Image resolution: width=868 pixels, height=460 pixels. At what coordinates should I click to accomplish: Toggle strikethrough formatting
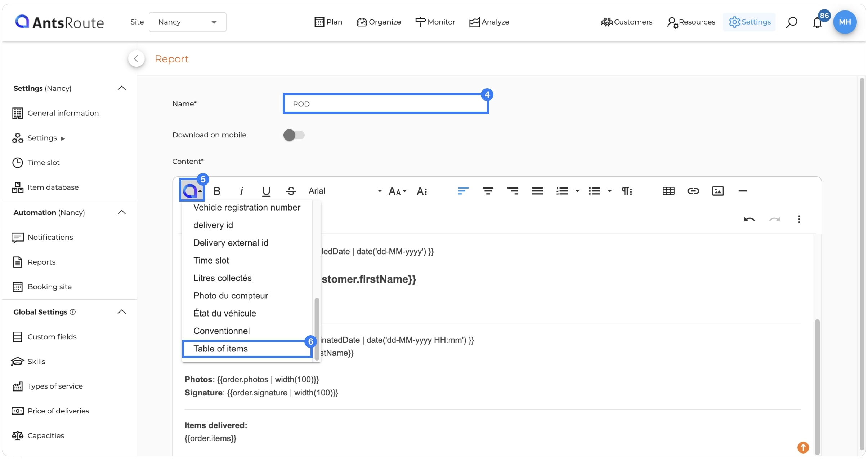[x=291, y=191]
